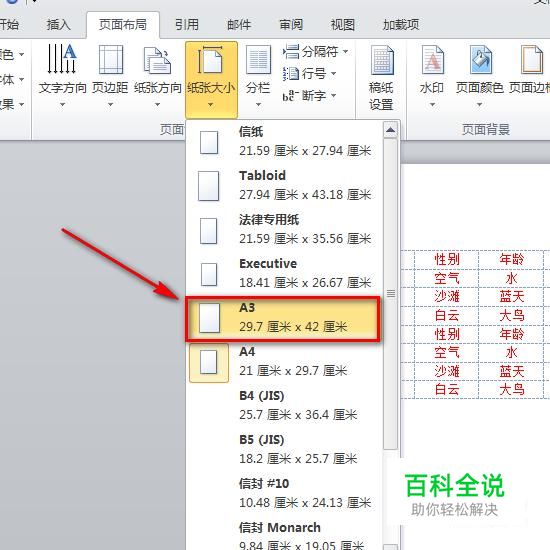
Task: Select A3 paper size
Action: [x=283, y=318]
